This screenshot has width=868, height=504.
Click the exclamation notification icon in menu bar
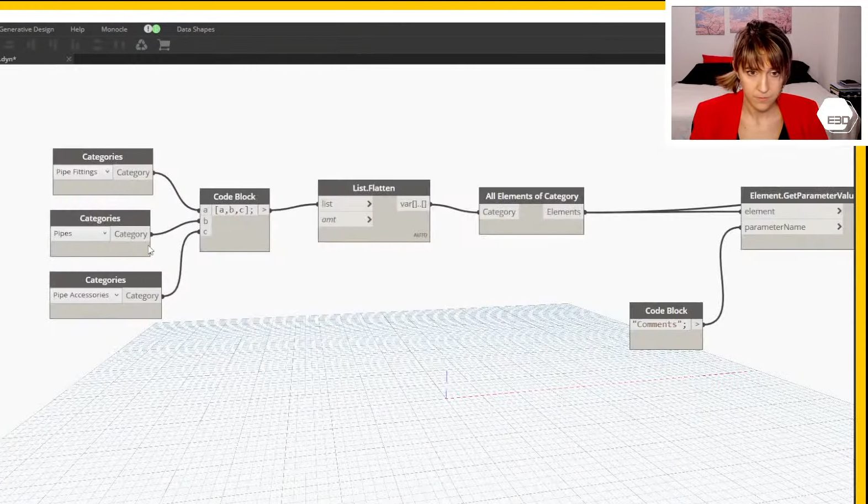(148, 29)
